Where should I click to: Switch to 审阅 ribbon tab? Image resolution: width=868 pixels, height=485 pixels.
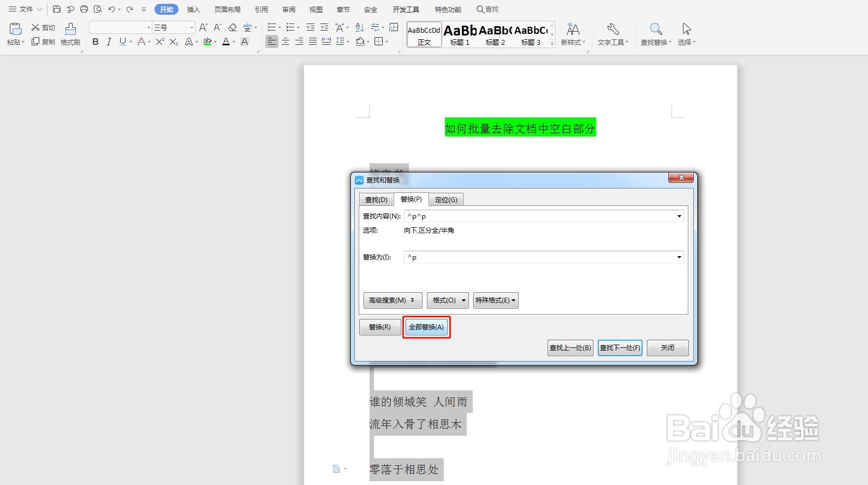tap(289, 10)
